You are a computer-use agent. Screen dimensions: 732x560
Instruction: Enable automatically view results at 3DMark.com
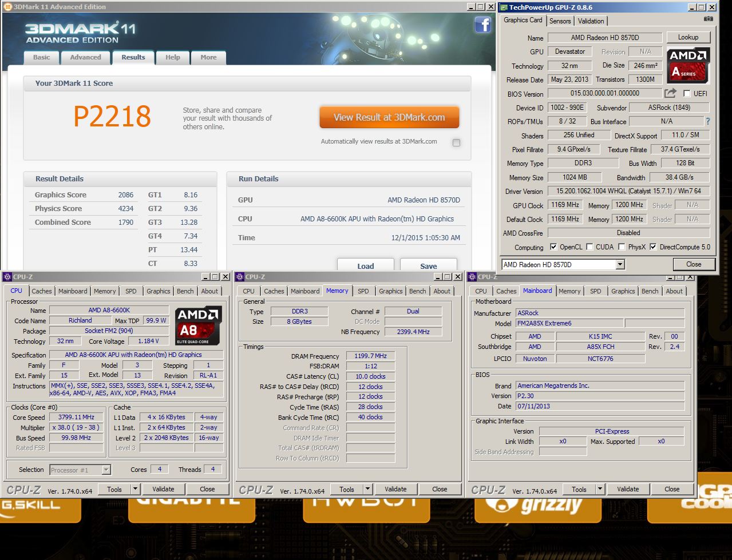coord(456,142)
